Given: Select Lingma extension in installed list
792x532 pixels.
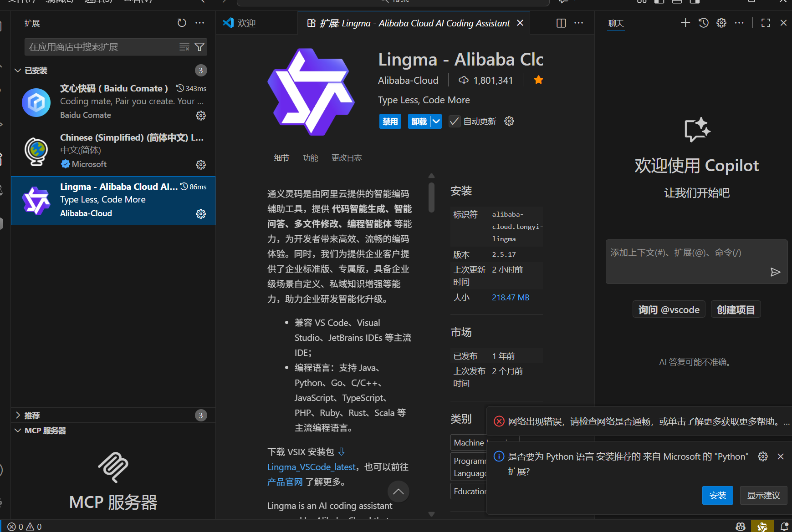Looking at the screenshot, I should point(113,201).
